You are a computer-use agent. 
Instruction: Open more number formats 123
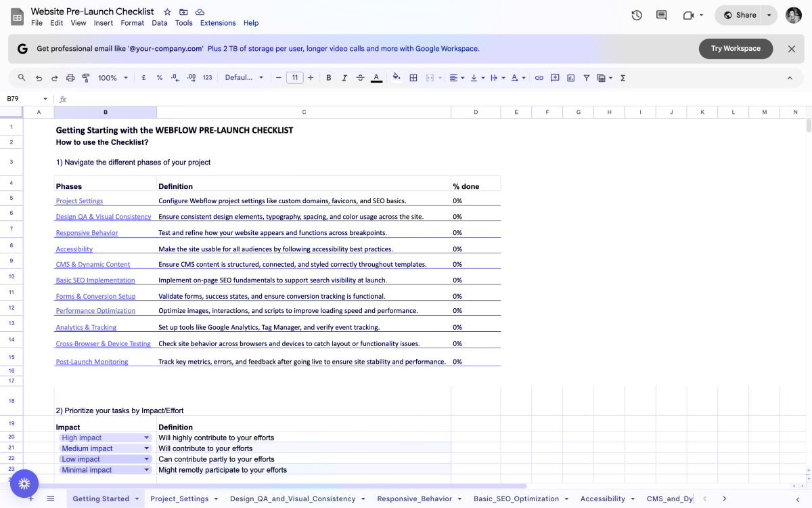tap(208, 78)
